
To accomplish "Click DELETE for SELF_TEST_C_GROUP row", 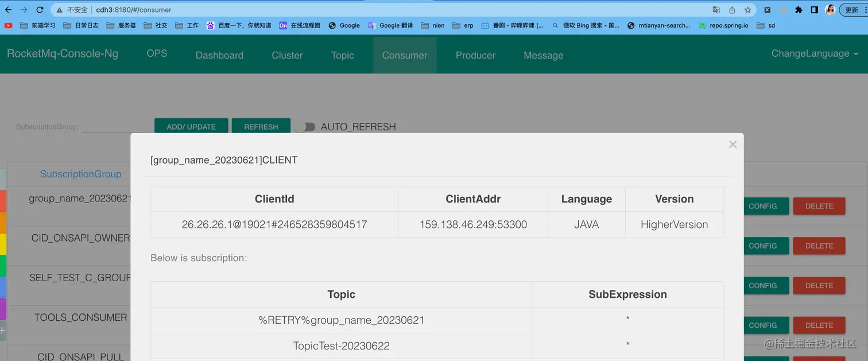I will [x=819, y=285].
